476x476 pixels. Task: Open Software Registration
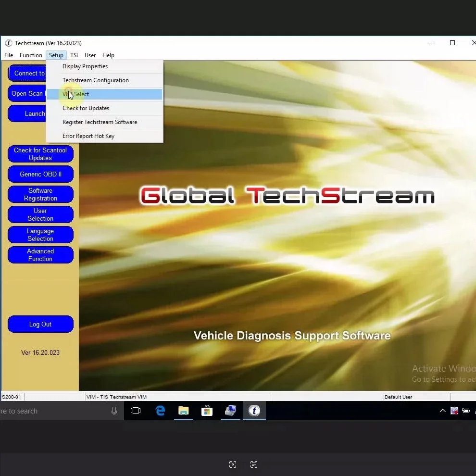(40, 194)
